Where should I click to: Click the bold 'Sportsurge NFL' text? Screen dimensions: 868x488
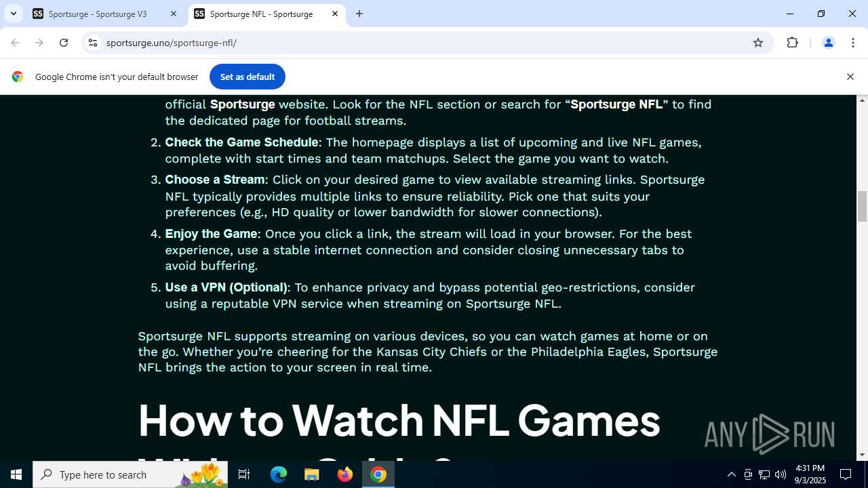click(x=616, y=104)
